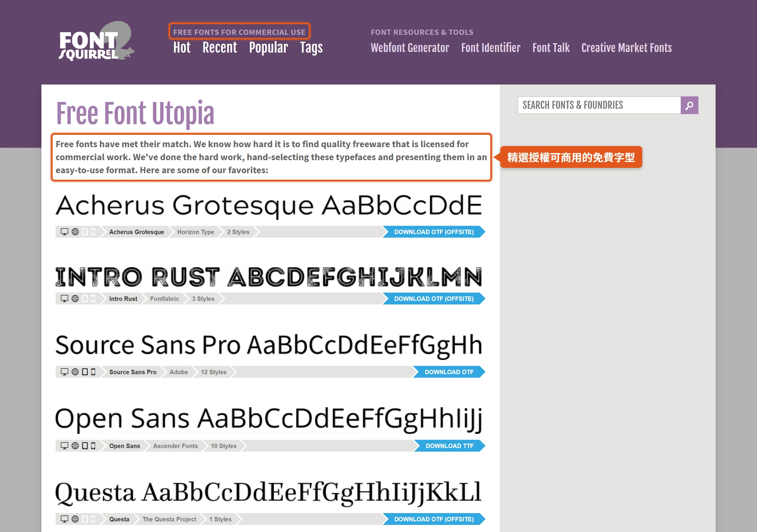Open the Webfont Generator tool
Image resolution: width=757 pixels, height=532 pixels.
[x=410, y=48]
